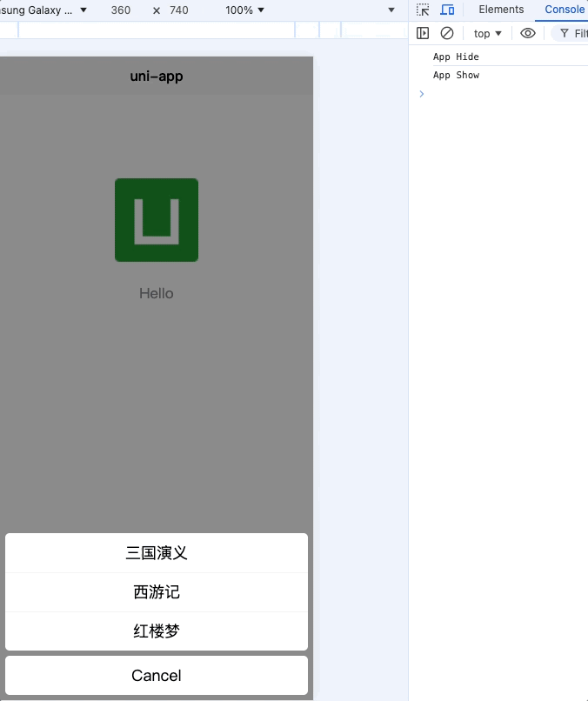This screenshot has width=588, height=701.
Task: Toggle the device toolbar icon
Action: pyautogui.click(x=447, y=10)
